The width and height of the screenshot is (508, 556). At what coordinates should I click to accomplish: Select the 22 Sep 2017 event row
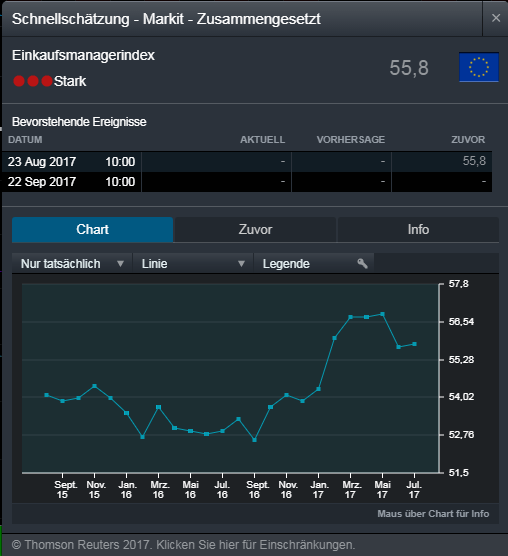pyautogui.click(x=247, y=182)
